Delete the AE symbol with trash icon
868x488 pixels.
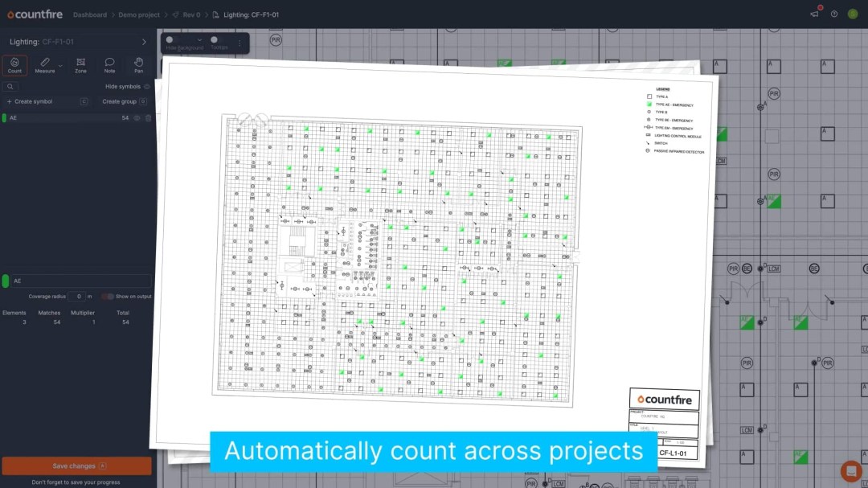(x=149, y=118)
